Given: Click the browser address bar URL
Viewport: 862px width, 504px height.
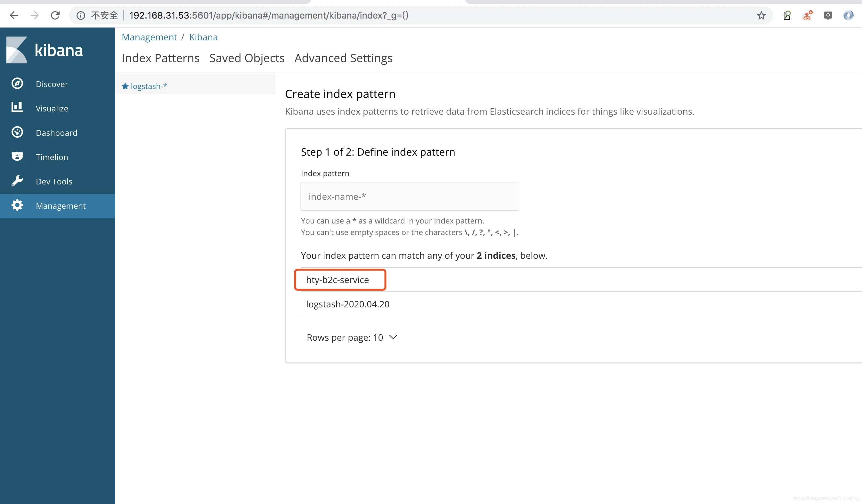Looking at the screenshot, I should [x=269, y=15].
